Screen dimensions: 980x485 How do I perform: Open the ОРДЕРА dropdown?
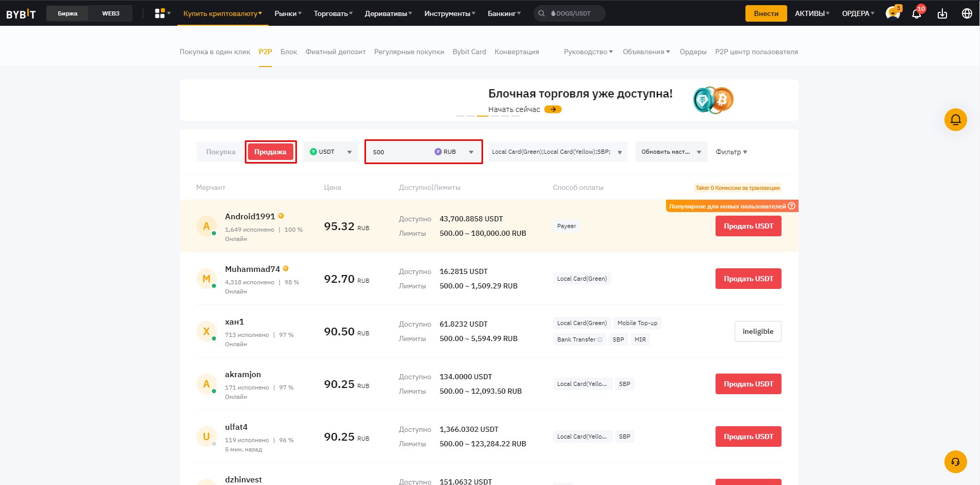coord(858,13)
